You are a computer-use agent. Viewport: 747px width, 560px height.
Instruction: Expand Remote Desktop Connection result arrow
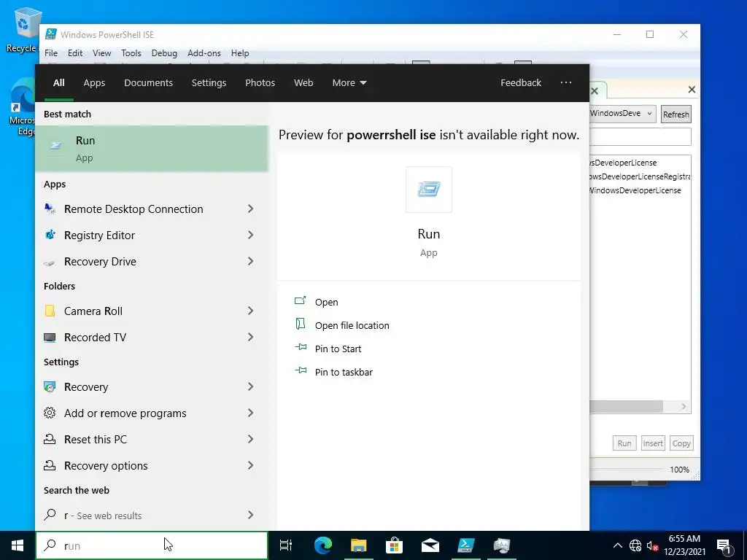[251, 209]
